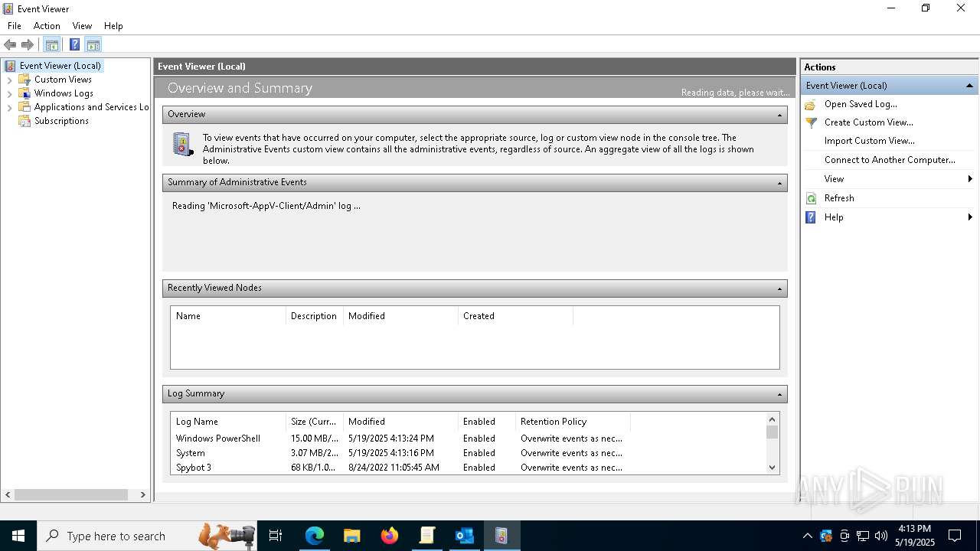Click the Subscriptions node icon
The height and width of the screenshot is (551, 980).
[x=24, y=121]
